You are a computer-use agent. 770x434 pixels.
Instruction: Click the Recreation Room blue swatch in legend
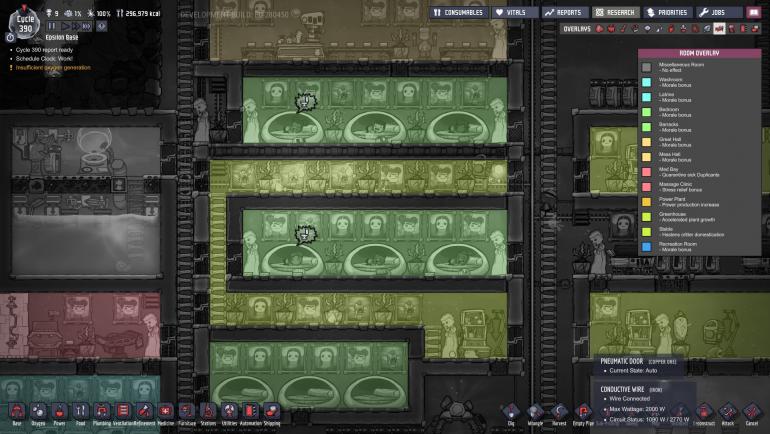click(x=647, y=246)
